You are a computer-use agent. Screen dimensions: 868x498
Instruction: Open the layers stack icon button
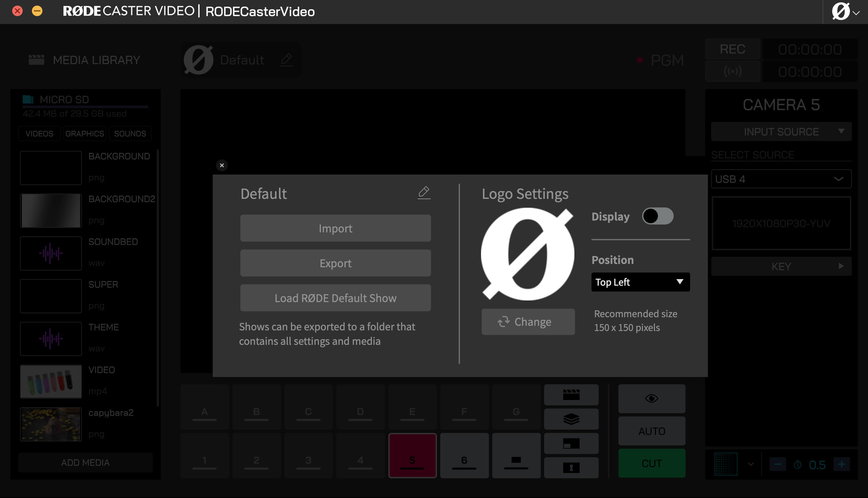(x=571, y=419)
